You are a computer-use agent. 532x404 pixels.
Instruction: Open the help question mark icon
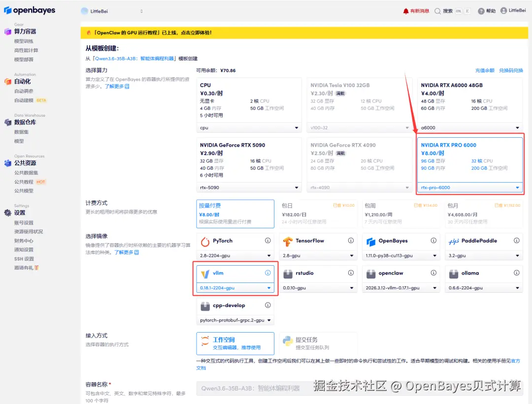tap(481, 11)
